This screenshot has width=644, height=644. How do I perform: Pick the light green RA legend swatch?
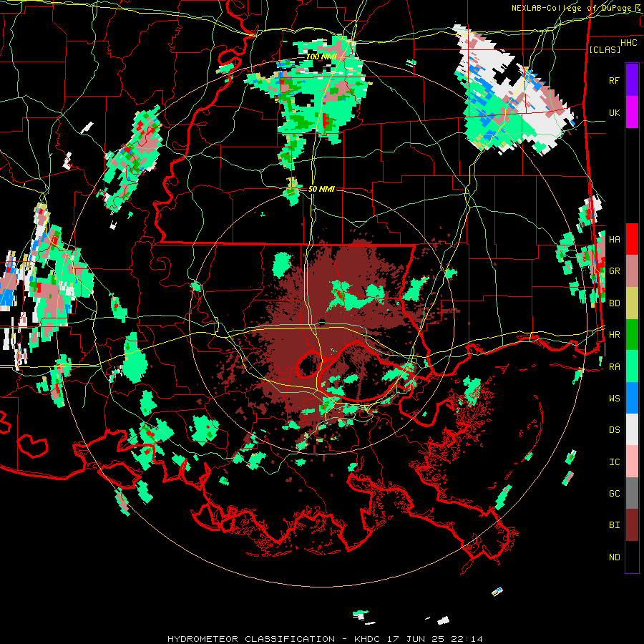632,366
